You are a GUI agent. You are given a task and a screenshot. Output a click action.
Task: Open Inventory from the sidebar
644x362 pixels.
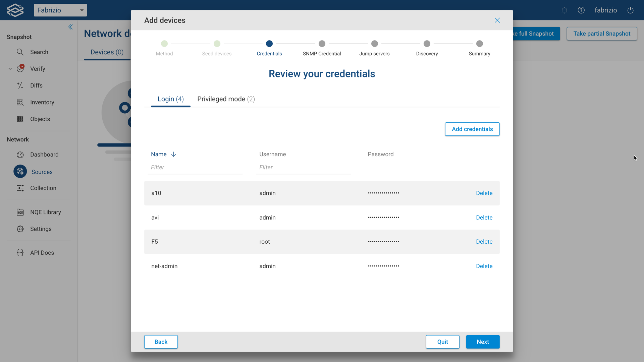[x=20, y=102]
